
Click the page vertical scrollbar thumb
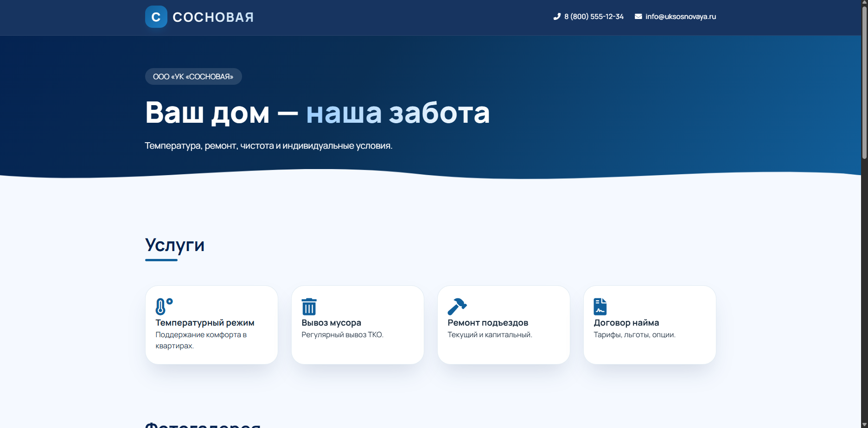864,82
